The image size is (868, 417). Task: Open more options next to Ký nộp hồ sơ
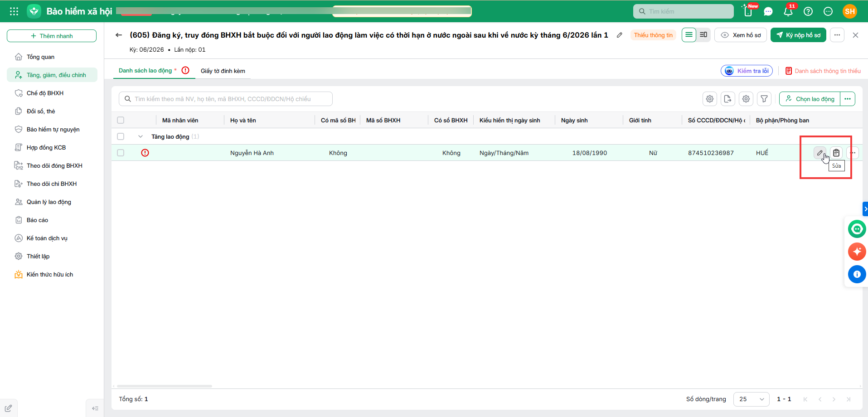tap(837, 35)
